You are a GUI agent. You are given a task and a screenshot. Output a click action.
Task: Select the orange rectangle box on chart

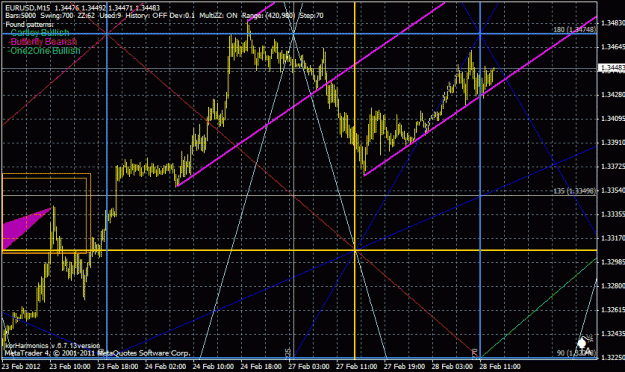coord(46,213)
